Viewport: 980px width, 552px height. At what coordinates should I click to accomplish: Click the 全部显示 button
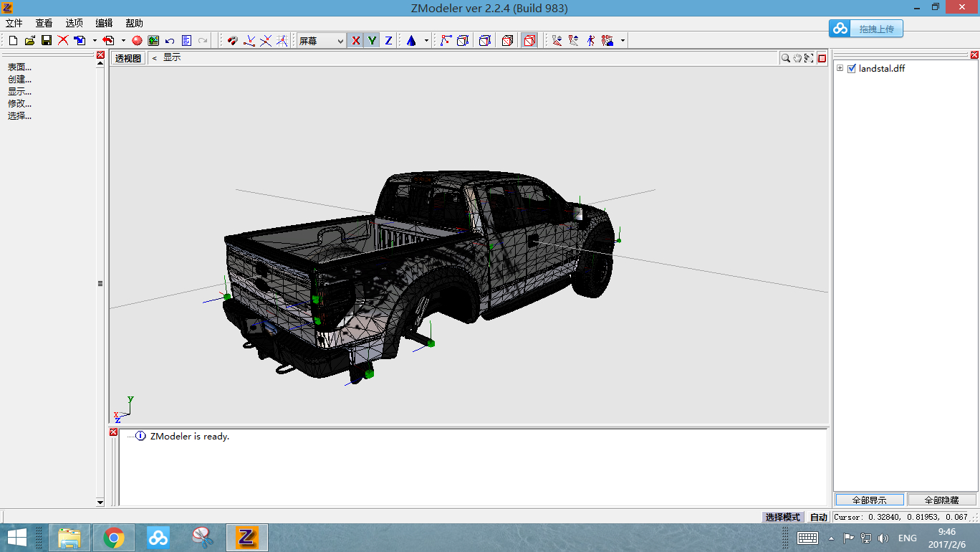click(x=870, y=500)
